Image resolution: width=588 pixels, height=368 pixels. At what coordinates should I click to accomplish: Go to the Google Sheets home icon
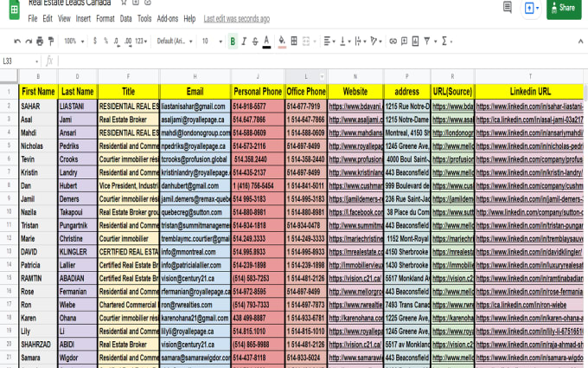tap(14, 10)
